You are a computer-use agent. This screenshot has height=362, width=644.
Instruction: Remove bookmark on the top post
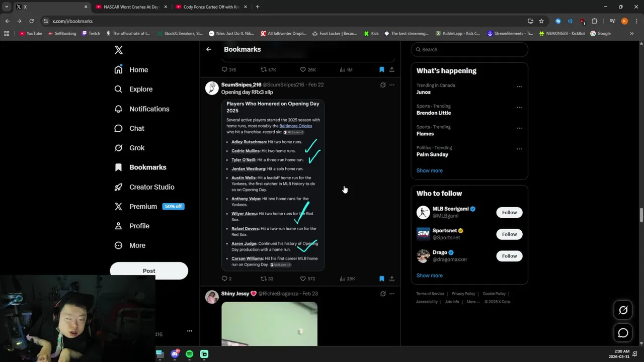[381, 70]
